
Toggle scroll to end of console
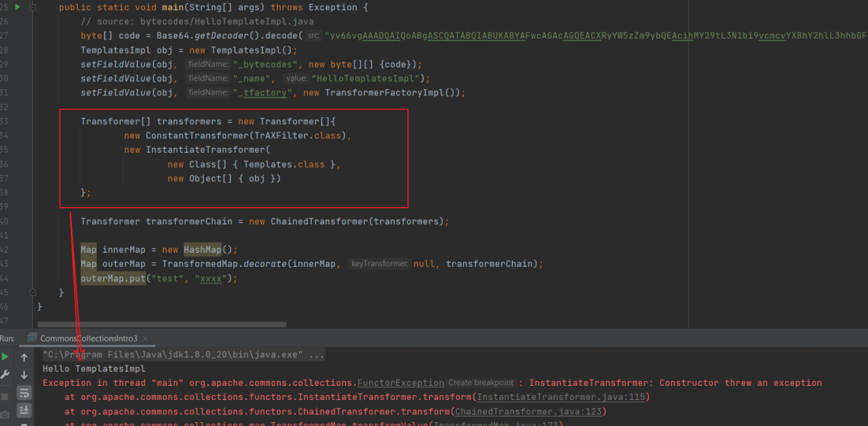(x=24, y=410)
